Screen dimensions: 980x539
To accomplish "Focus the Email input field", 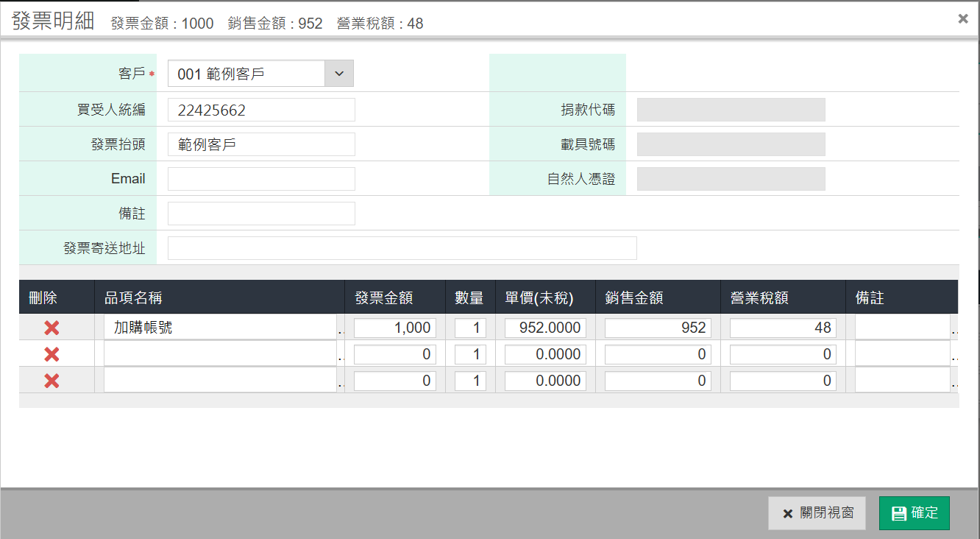I will [x=261, y=179].
